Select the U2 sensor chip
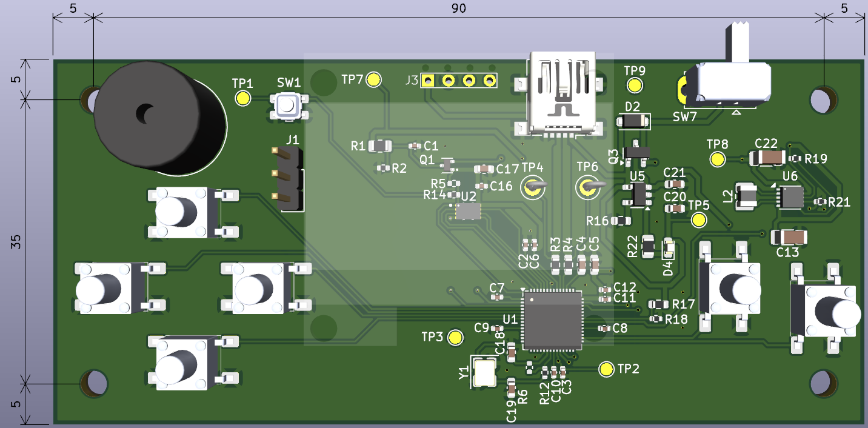Viewport: 868px width, 428px height. pyautogui.click(x=468, y=210)
